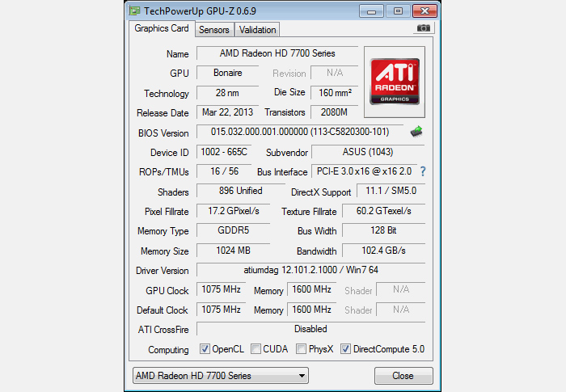Select the GPU Clock value field
This screenshot has height=392, width=566.
click(222, 289)
